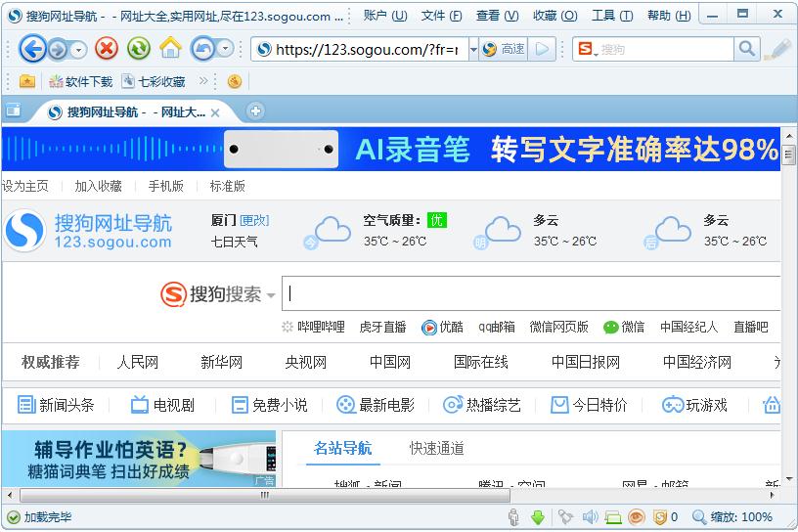798x532 pixels.
Task: Open the 文件 (F) menu
Action: [441, 16]
